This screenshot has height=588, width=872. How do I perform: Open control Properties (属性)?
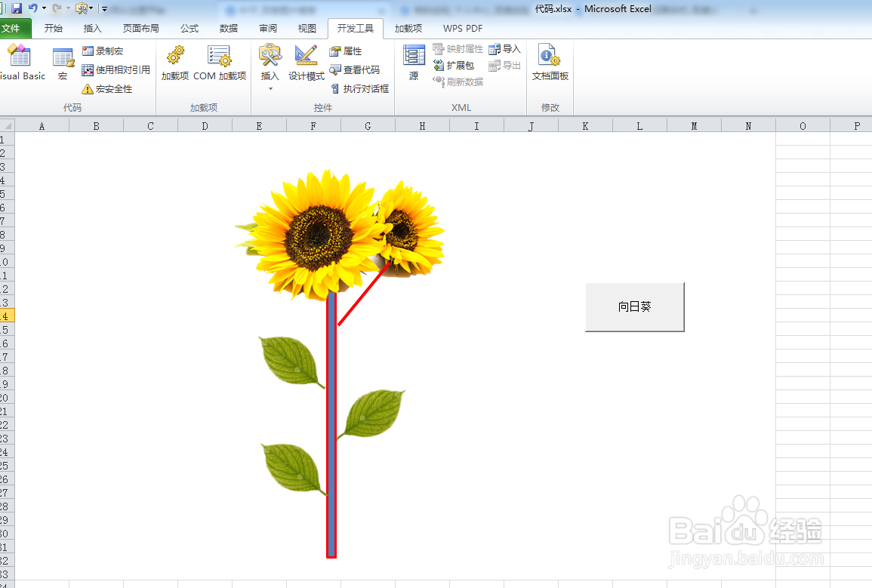[346, 51]
